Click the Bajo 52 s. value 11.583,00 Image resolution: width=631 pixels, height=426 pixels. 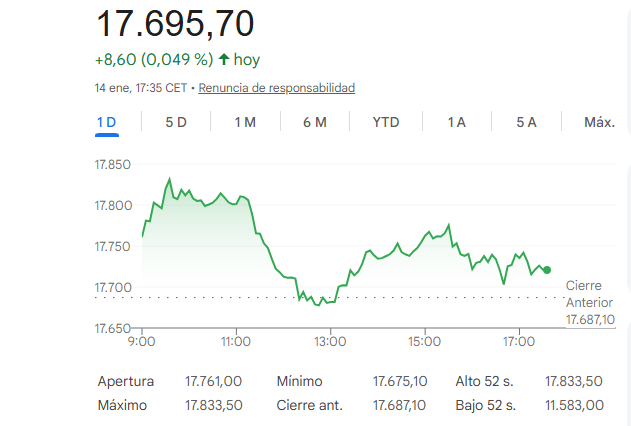[x=574, y=405]
